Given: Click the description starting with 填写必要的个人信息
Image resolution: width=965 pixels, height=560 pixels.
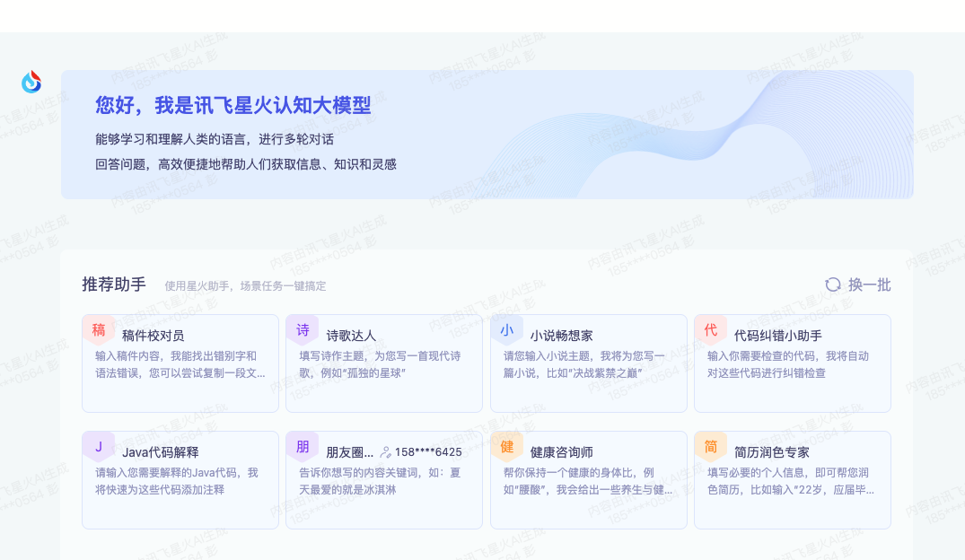Looking at the screenshot, I should click(790, 481).
